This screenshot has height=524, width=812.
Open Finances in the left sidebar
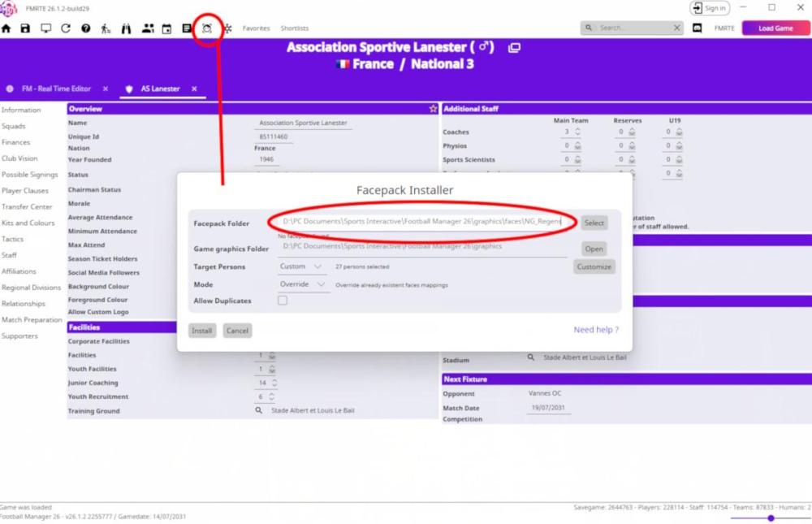[15, 142]
